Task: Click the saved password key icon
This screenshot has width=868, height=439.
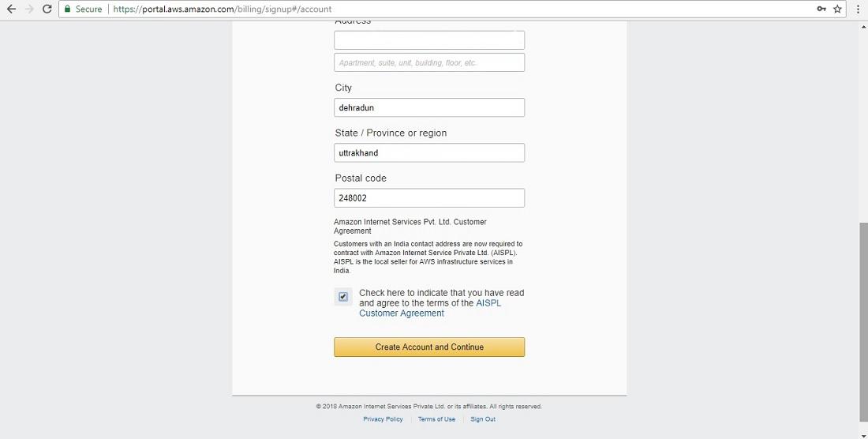Action: click(x=821, y=9)
